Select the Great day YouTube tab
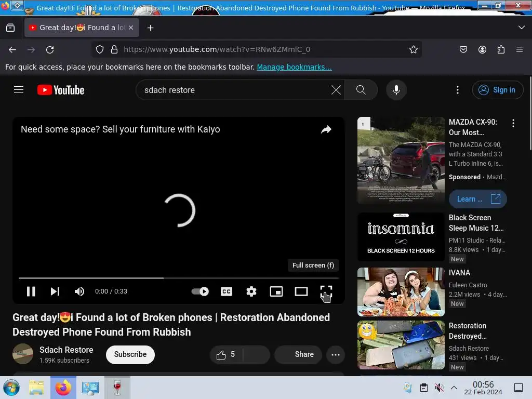This screenshot has height=399, width=532. [x=82, y=28]
